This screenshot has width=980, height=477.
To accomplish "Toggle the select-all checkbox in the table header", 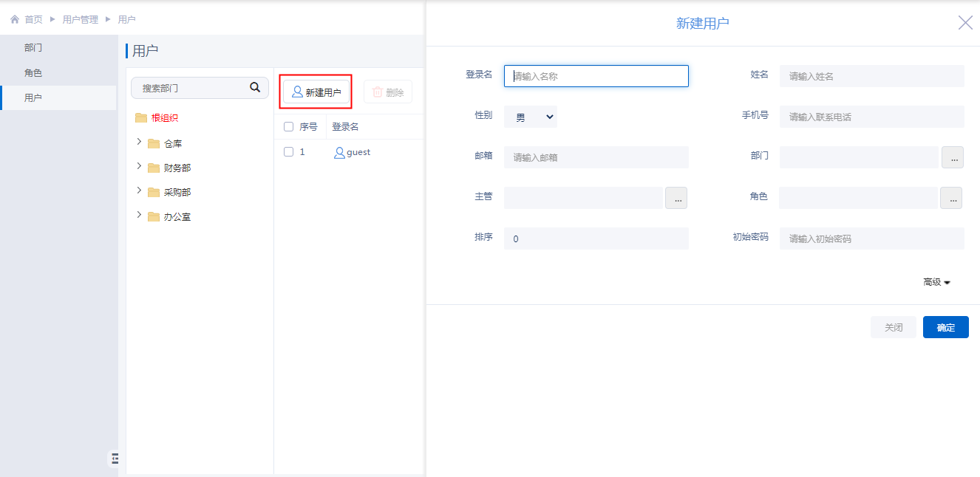I will tap(289, 127).
